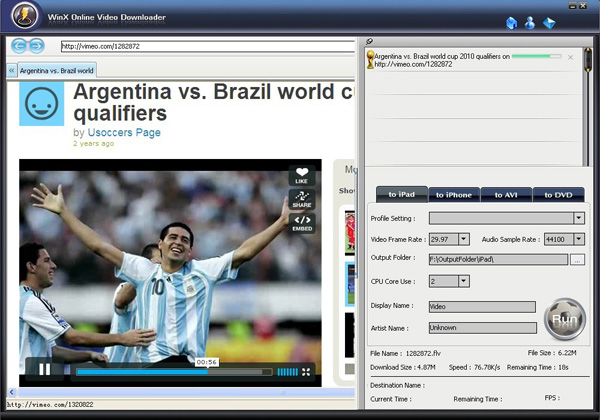The width and height of the screenshot is (600, 420).
Task: Switch to the to iPad tab
Action: (x=401, y=194)
